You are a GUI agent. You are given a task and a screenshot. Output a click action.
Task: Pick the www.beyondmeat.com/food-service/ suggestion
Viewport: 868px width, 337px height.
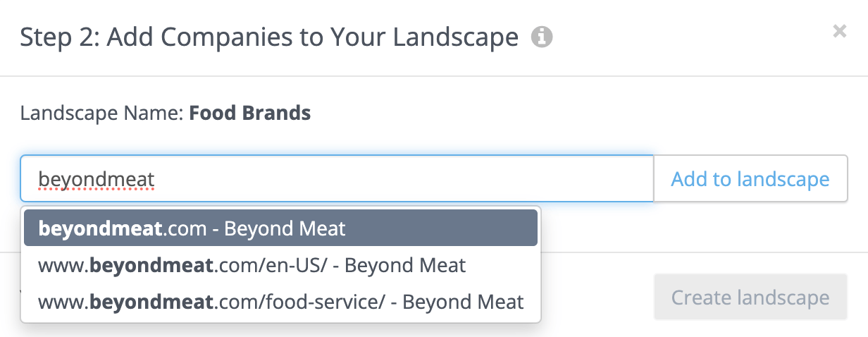click(x=280, y=302)
